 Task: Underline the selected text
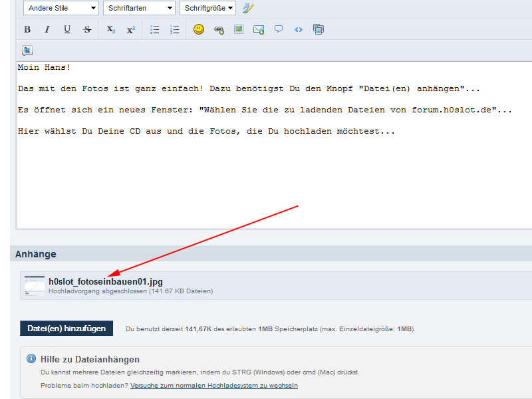67,29
